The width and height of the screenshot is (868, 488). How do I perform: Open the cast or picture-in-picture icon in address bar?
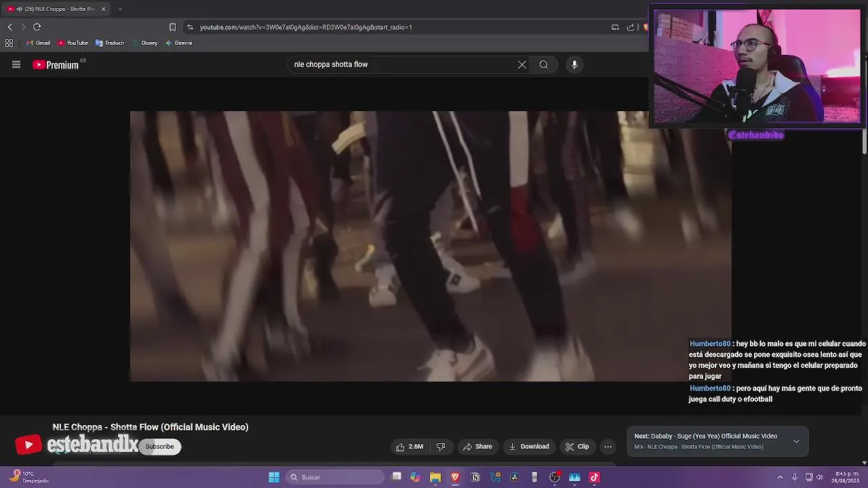pyautogui.click(x=615, y=27)
